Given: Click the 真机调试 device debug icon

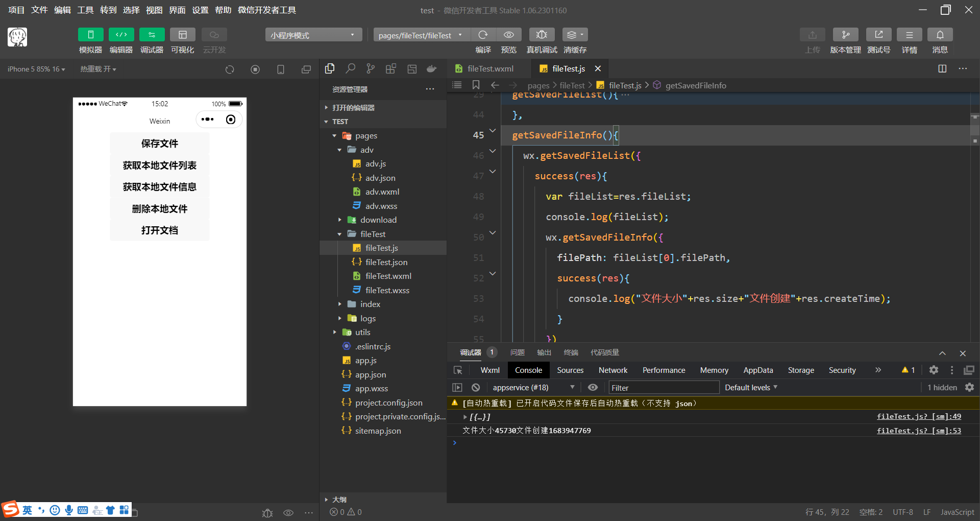Looking at the screenshot, I should coord(542,35).
